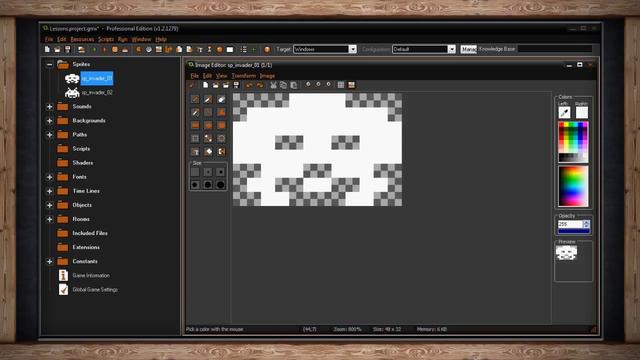This screenshot has height=360, width=640.
Task: Paste from clipboard in Image Editor
Action: pos(293,85)
